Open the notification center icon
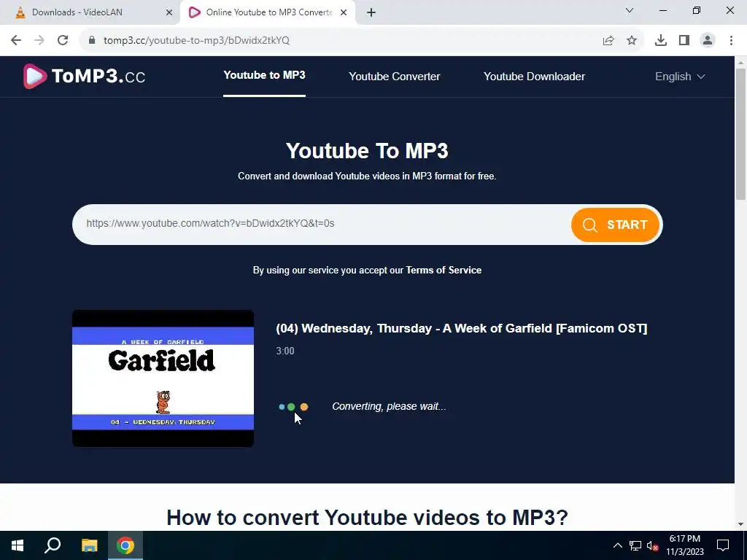 click(x=723, y=545)
